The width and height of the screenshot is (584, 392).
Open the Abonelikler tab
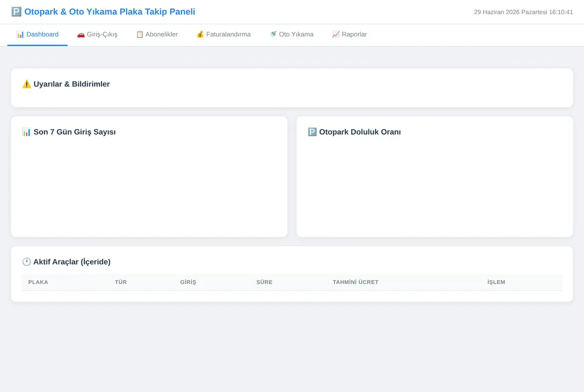coord(157,35)
